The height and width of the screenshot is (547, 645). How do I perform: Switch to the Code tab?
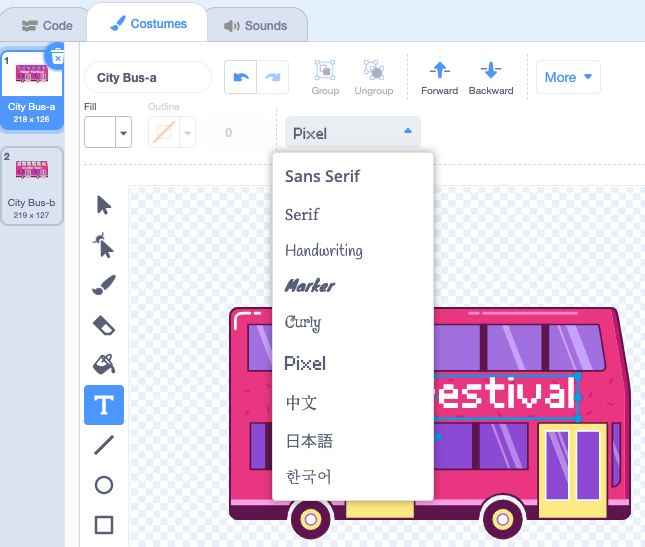point(46,25)
